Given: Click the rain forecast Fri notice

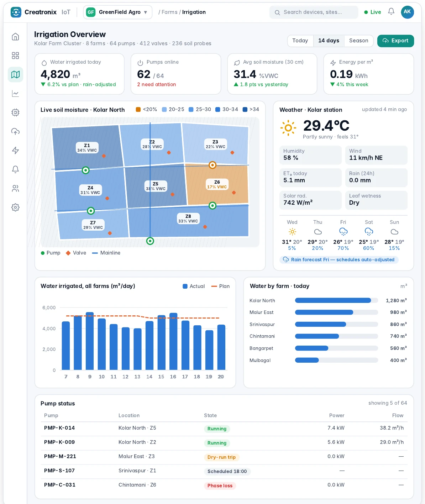Looking at the screenshot, I should coord(339,260).
